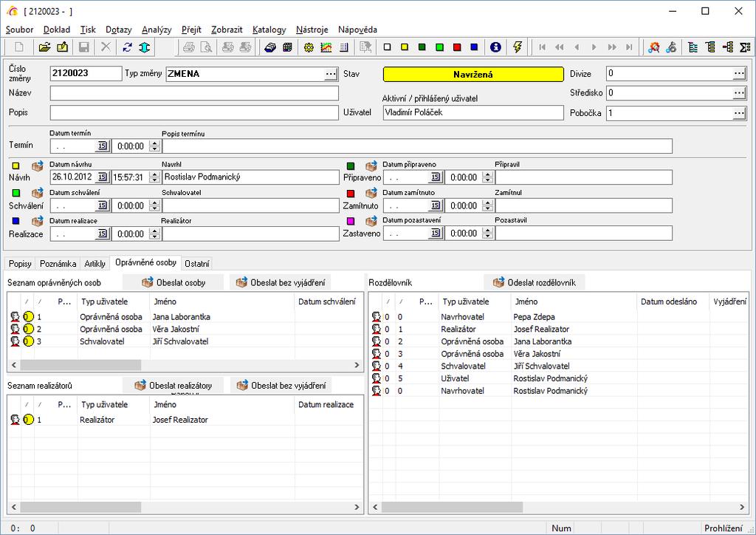Select the Pepa Zdepa row in Rozdělovník

click(560, 317)
